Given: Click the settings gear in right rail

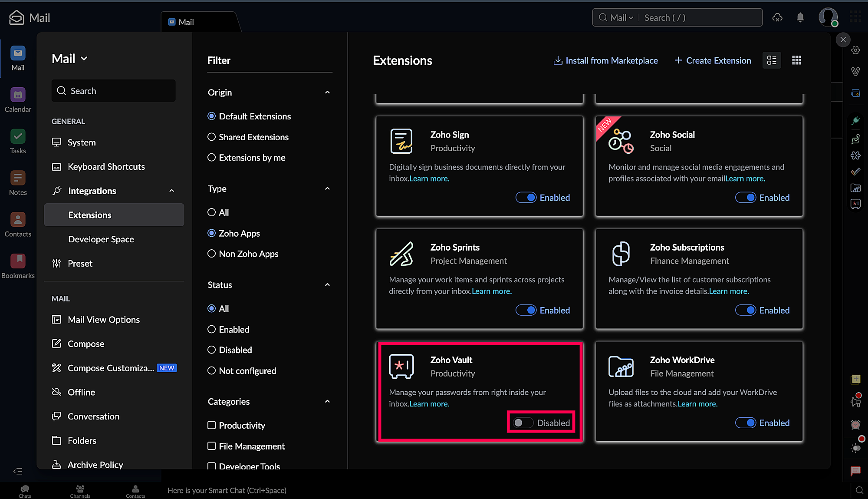Looking at the screenshot, I should click(855, 50).
